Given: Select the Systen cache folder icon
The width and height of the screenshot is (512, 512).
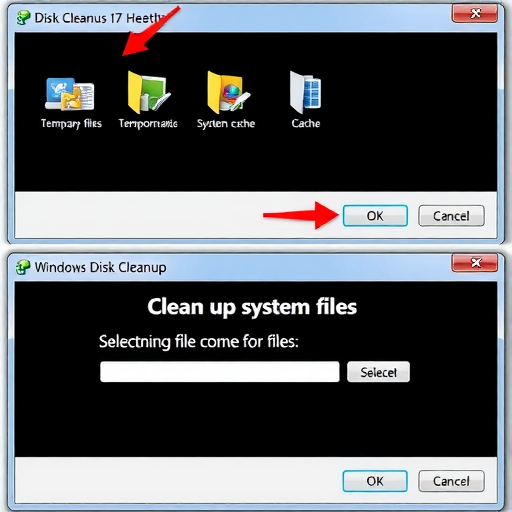Looking at the screenshot, I should (x=228, y=92).
